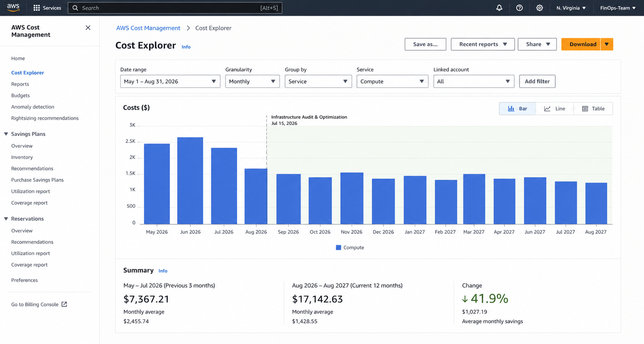Screen dimensions: 644x344
Task: Open Reservations Overview
Action: pos(22,231)
